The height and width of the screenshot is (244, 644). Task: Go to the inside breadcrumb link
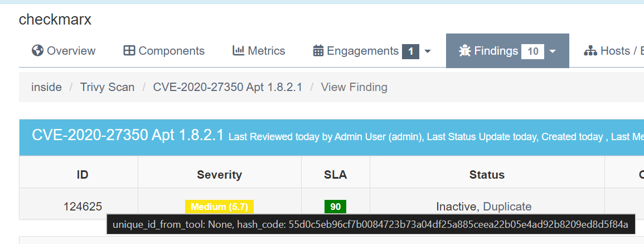[x=46, y=87]
